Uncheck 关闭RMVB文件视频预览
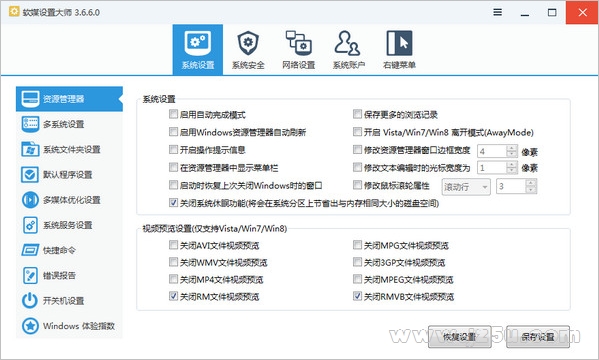 (x=357, y=296)
